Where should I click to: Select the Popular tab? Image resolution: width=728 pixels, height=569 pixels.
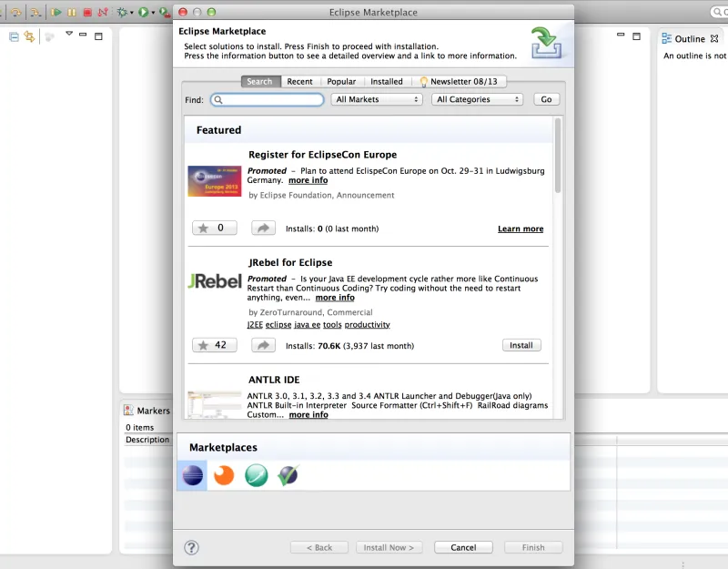[x=341, y=81]
